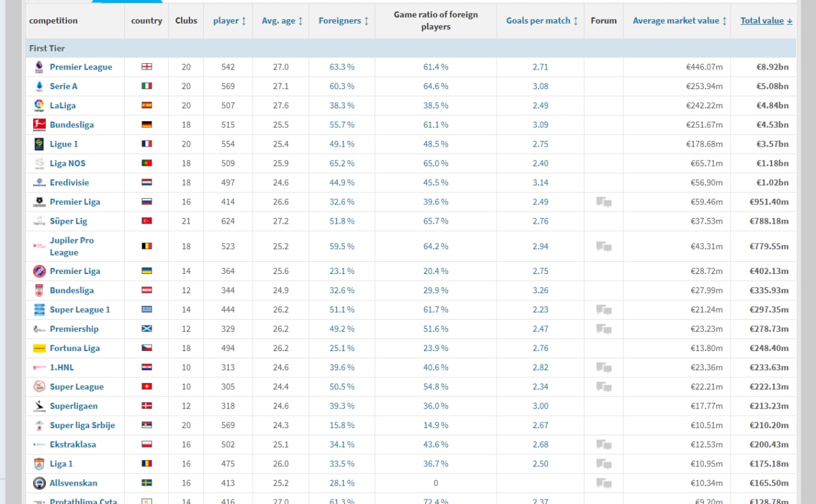Click Ligue 1 foreign game ratio 48.5 %
The image size is (816, 504).
[x=435, y=144]
